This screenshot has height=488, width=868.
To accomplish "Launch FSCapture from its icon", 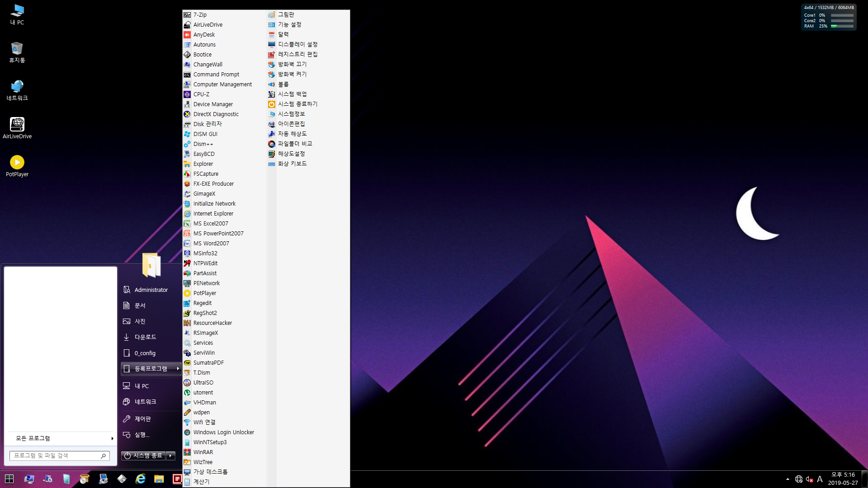I will pyautogui.click(x=187, y=174).
